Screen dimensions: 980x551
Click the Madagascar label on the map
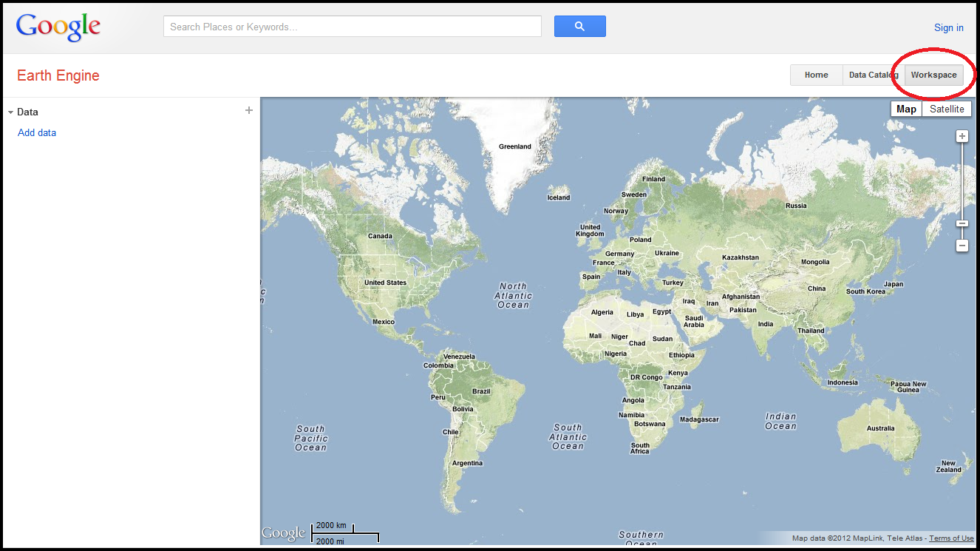point(699,419)
